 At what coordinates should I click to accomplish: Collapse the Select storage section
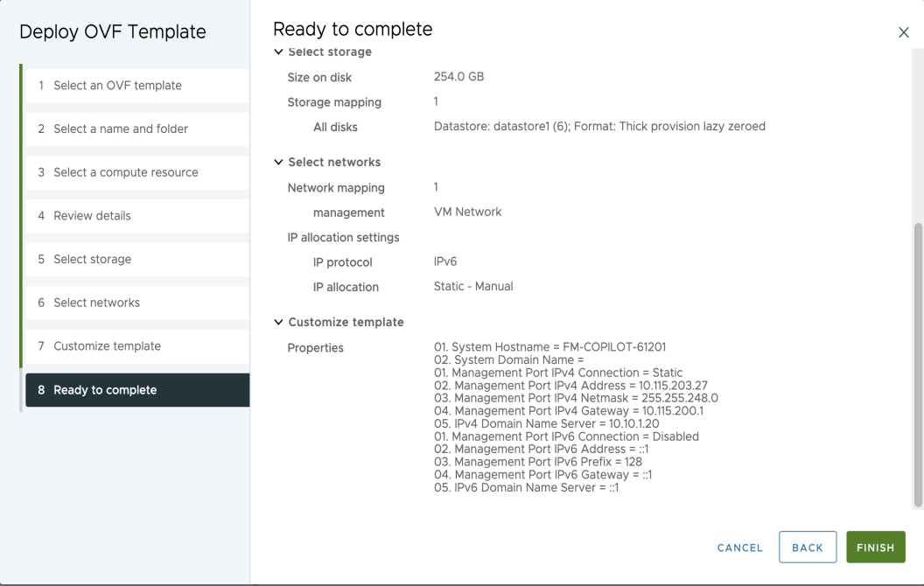(279, 52)
